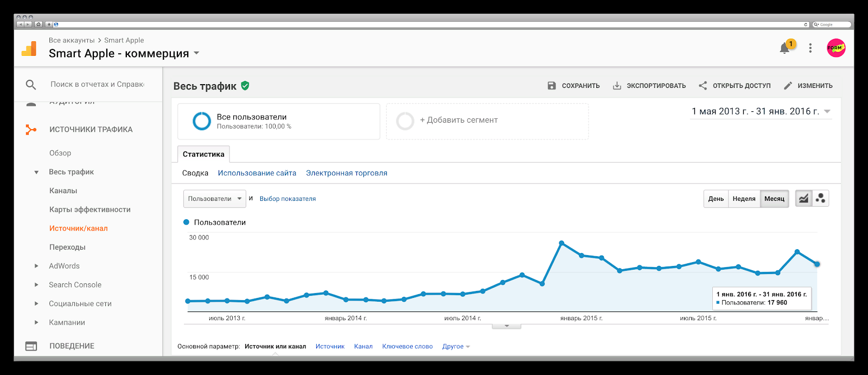The height and width of the screenshot is (375, 868).
Task: Click the FORM user avatar
Action: 836,48
